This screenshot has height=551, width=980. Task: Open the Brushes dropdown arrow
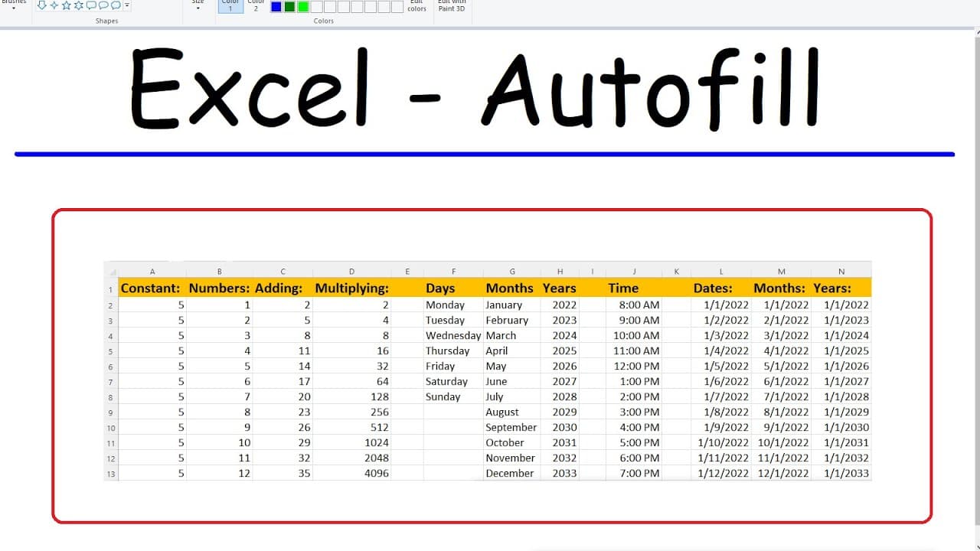14,8
